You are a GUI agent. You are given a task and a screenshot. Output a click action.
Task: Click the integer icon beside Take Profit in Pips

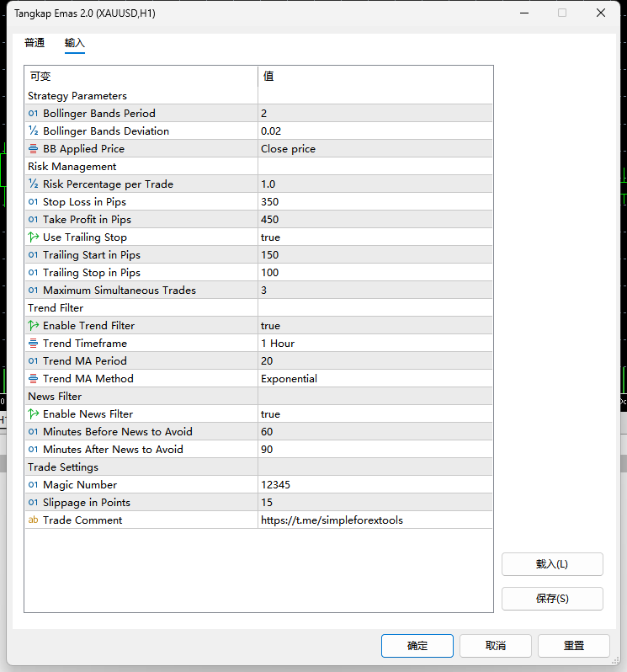point(33,220)
